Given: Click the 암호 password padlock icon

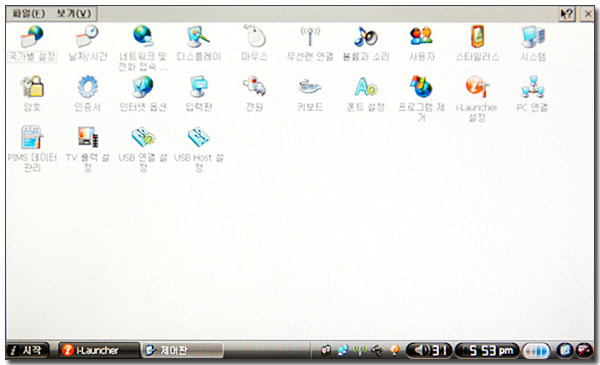Looking at the screenshot, I should [x=32, y=86].
